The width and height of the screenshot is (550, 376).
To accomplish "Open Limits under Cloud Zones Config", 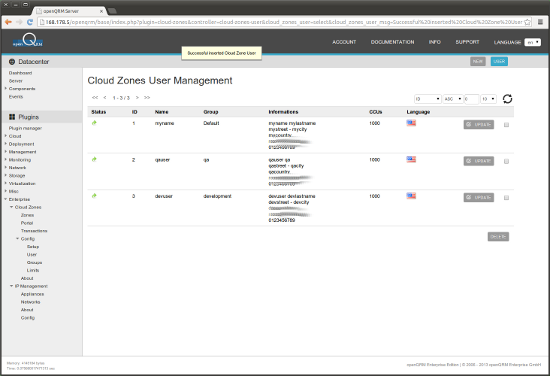I will point(33,270).
